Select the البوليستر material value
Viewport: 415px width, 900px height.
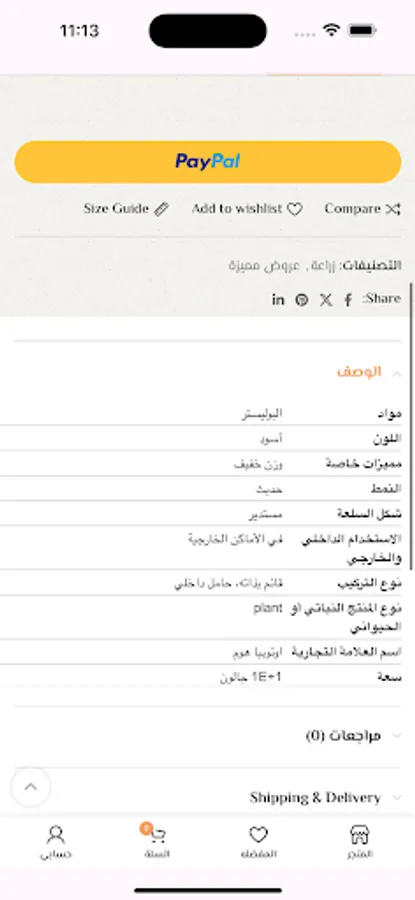(x=262, y=413)
